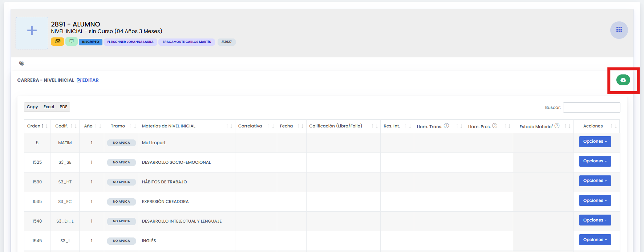Click order number 1530
Viewport: 644px width, 252px height.
(x=37, y=182)
